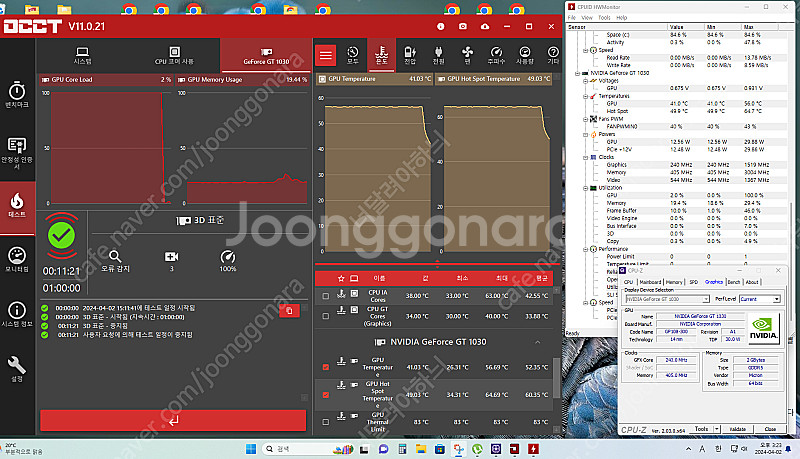Screen dimensions: 800x459
Task: Collapse Clocks node in HWMonitor tree
Action: point(586,157)
